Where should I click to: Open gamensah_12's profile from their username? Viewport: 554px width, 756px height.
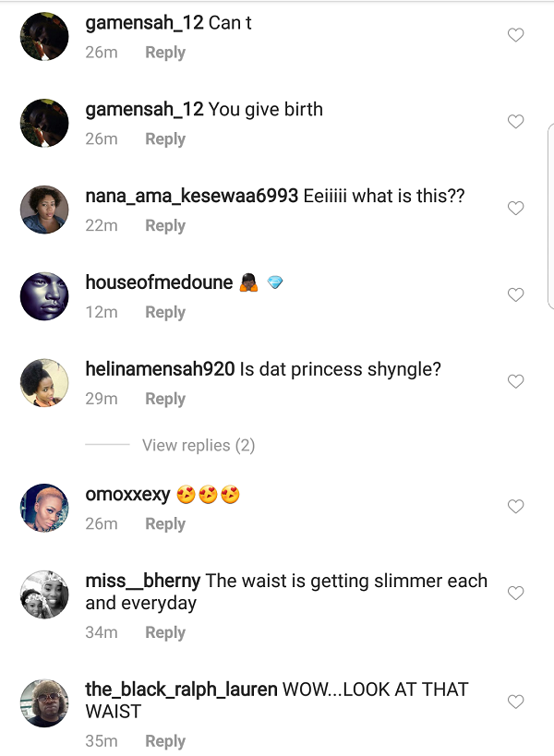click(143, 21)
